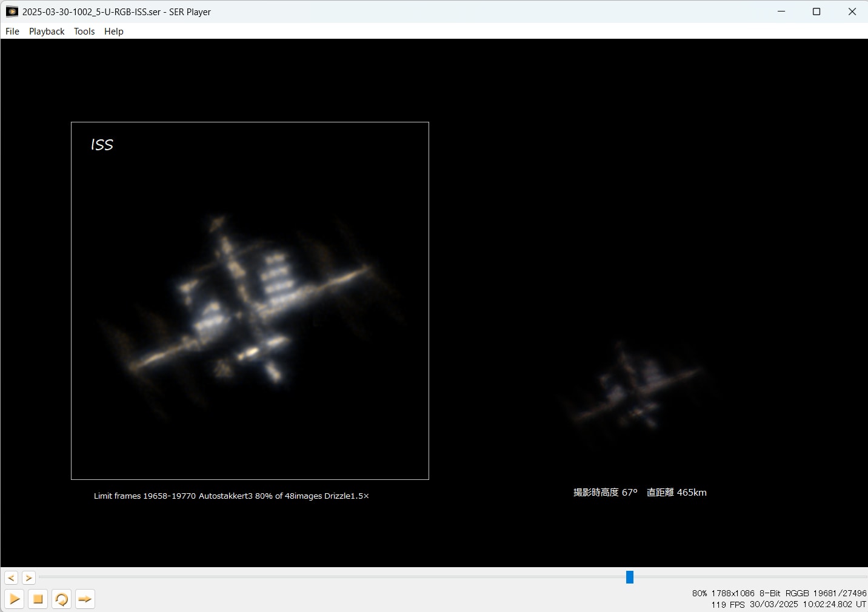Open the Help menu
This screenshot has height=612, width=868.
pos(113,32)
